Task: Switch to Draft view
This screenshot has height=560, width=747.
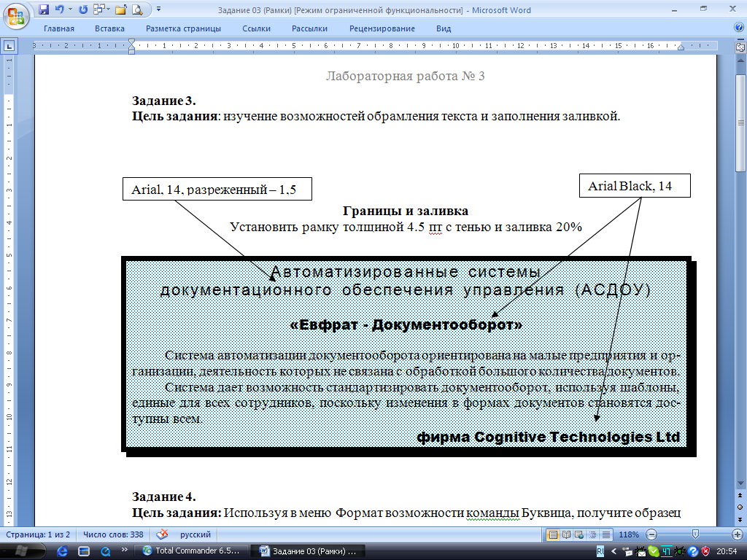Action: click(606, 534)
